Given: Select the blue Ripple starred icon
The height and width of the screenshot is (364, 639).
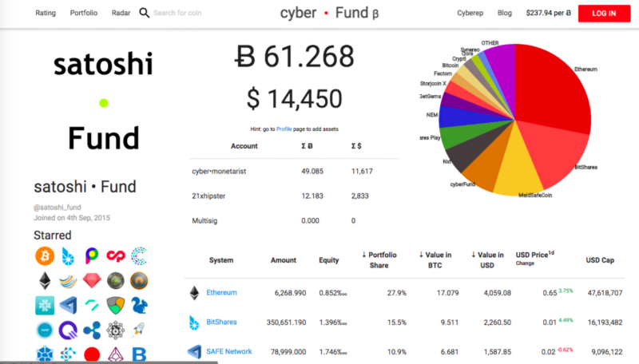Looking at the screenshot, I should (x=93, y=330).
